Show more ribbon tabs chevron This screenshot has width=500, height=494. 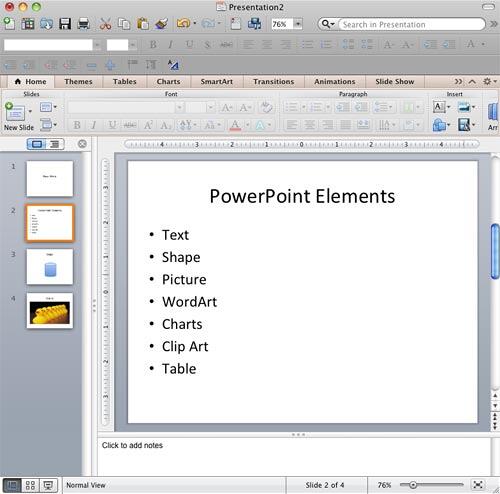click(x=459, y=81)
